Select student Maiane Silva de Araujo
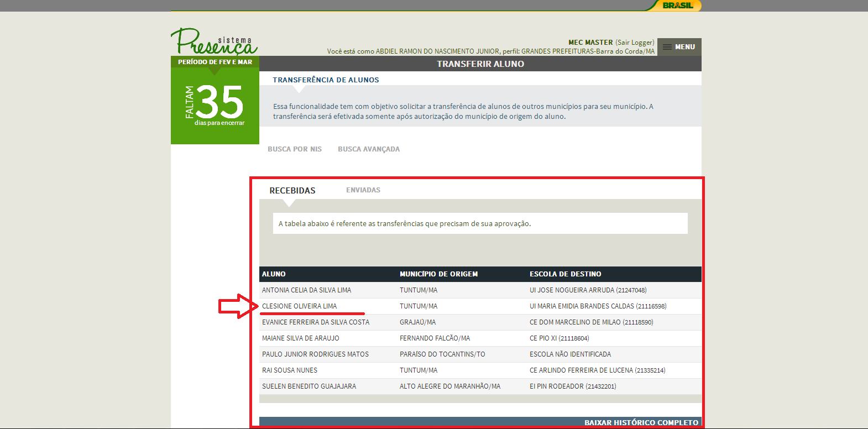The width and height of the screenshot is (868, 429). (301, 338)
